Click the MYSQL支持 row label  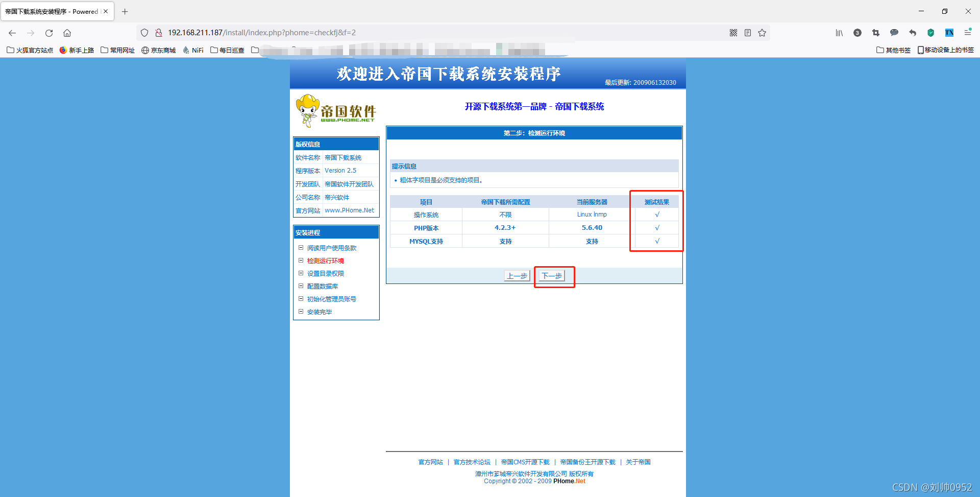(426, 242)
